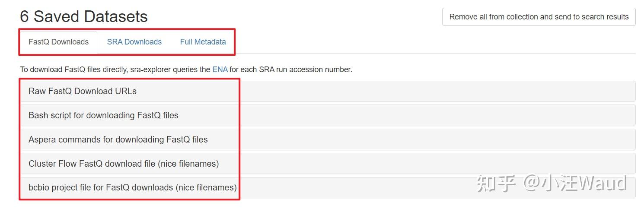Viewport: 644px width, 209px height.
Task: Select the FastQ Downloads tab
Action: pyautogui.click(x=58, y=42)
